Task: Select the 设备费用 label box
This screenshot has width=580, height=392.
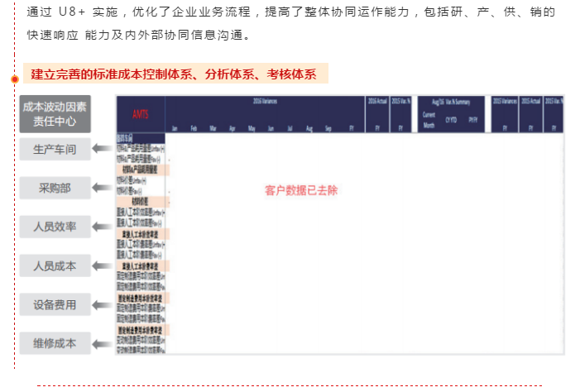Action: [x=55, y=304]
